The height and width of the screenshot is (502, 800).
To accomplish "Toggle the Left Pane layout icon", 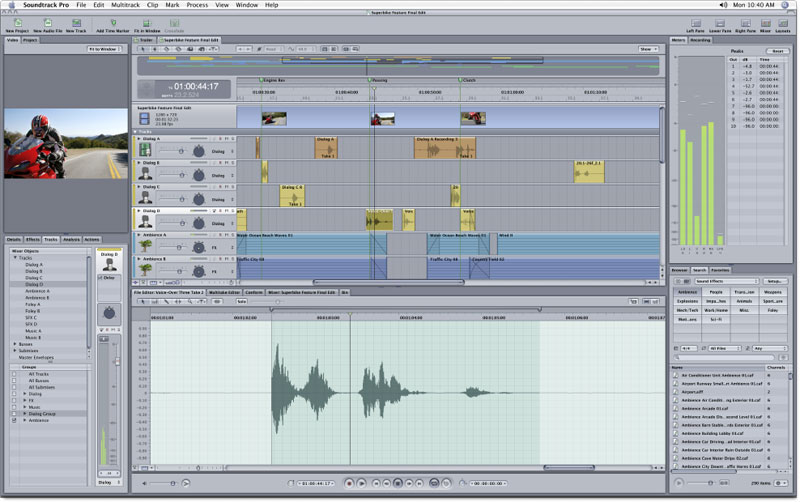I will (696, 23).
